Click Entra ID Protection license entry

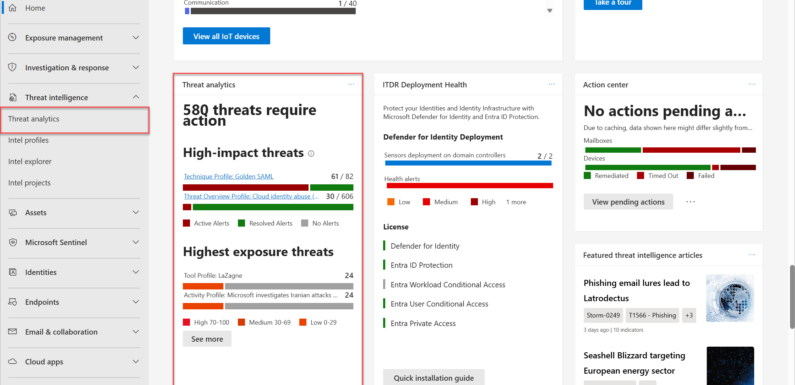(421, 265)
